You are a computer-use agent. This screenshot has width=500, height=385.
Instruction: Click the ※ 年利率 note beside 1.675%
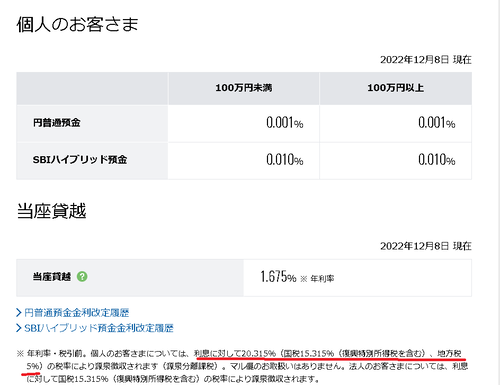[x=317, y=278]
